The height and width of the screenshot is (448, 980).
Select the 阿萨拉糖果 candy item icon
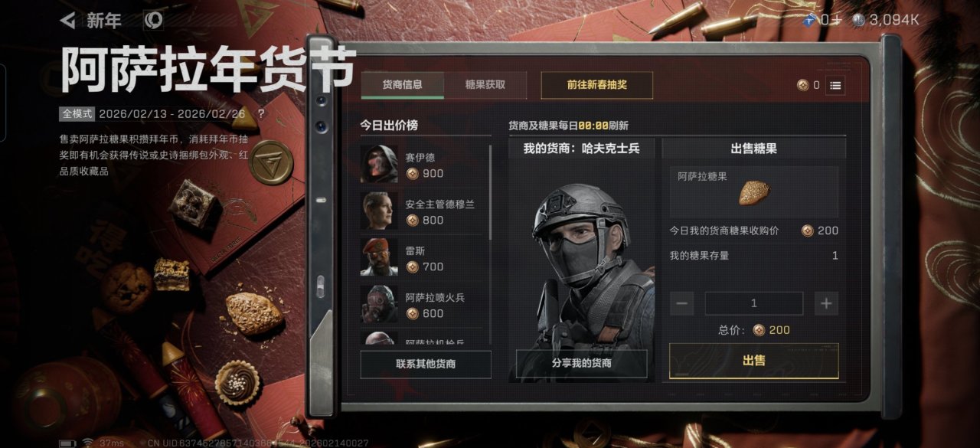click(753, 192)
